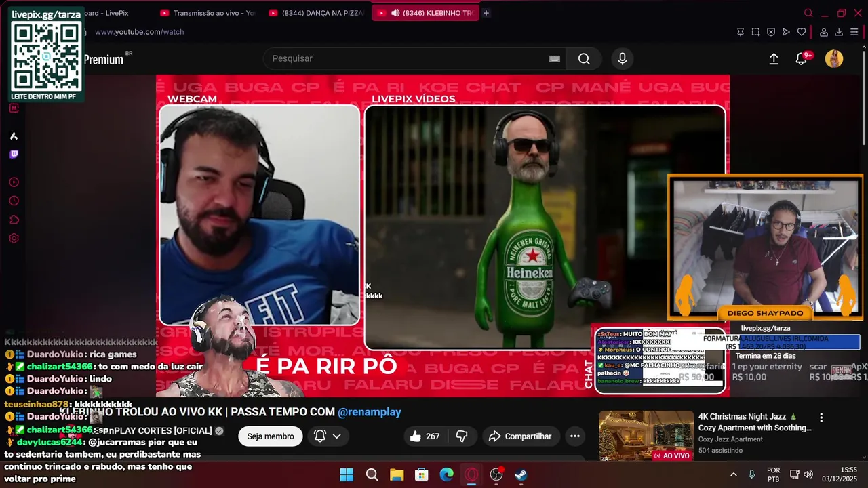Switch to the LivePix board tab

107,13
